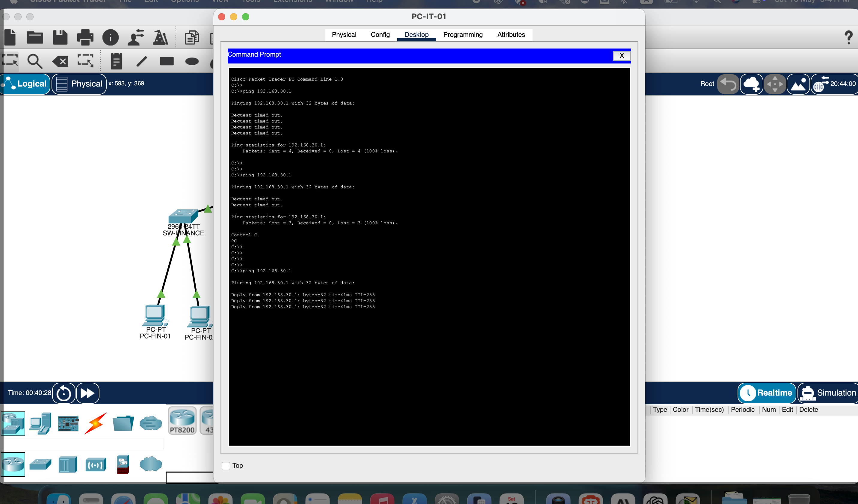Select WAN Emulation cloud icon
Viewport: 858px width, 504px height.
(150, 464)
